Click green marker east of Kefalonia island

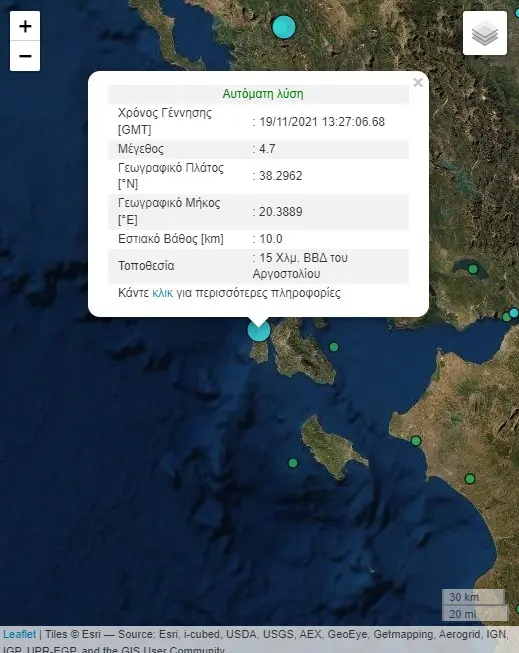click(x=334, y=346)
